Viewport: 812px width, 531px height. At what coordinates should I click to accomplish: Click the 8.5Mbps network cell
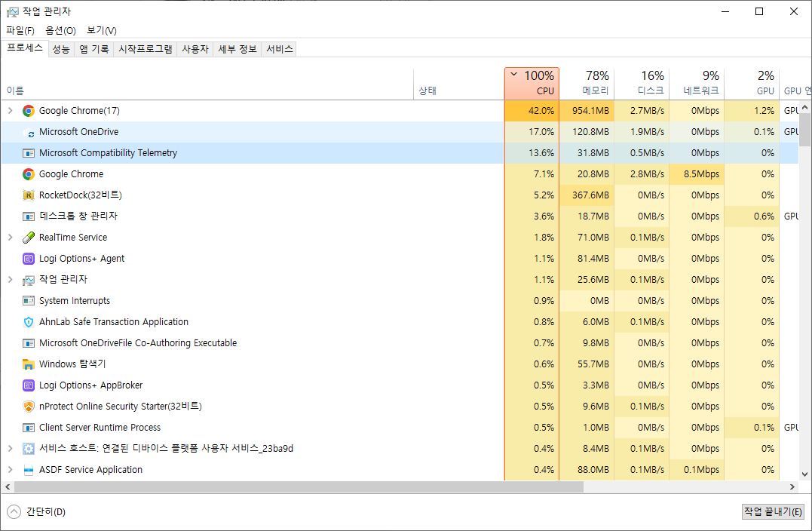[697, 174]
